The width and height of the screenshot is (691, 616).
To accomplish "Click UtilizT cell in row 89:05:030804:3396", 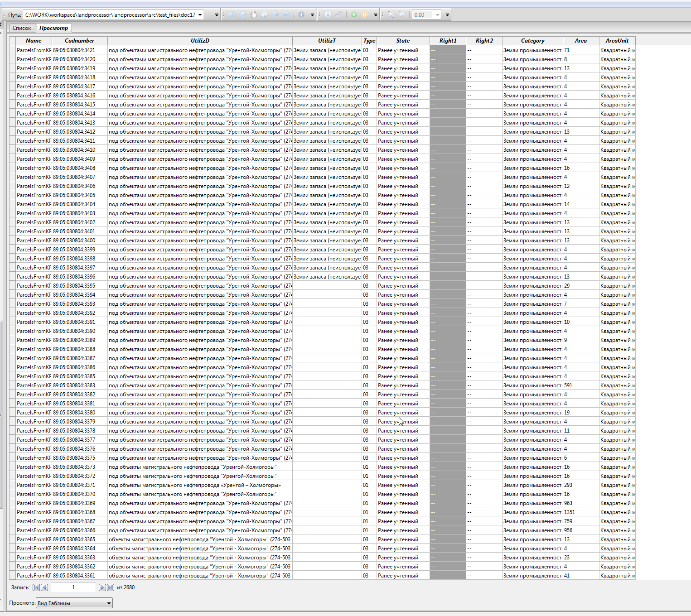I will click(x=327, y=277).
